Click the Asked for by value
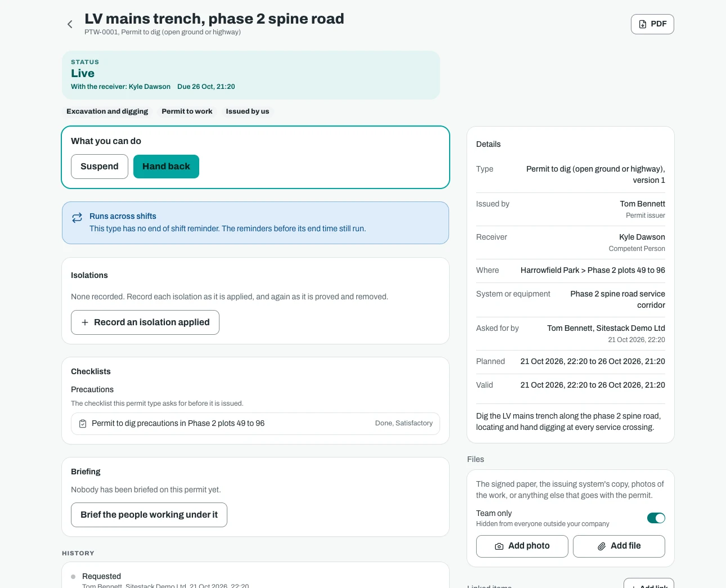This screenshot has height=588, width=726. pyautogui.click(x=606, y=328)
